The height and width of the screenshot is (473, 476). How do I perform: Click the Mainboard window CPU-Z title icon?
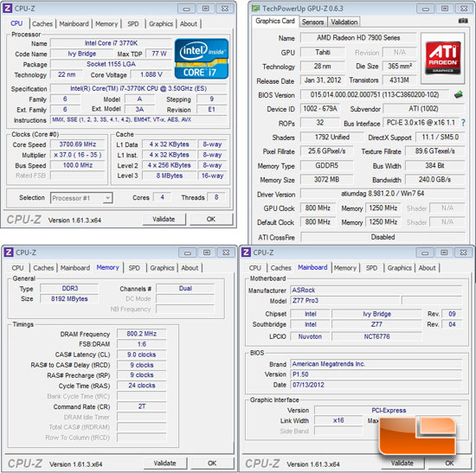[x=246, y=252]
